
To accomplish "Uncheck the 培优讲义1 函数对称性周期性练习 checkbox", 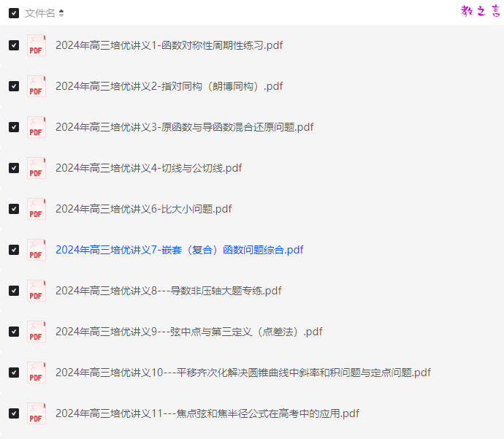I will tap(13, 45).
